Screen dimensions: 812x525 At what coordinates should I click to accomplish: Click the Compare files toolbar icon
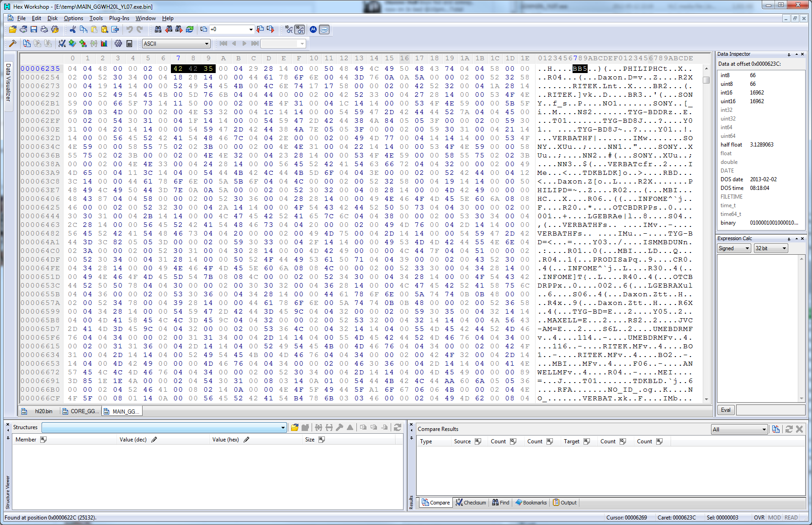point(27,43)
